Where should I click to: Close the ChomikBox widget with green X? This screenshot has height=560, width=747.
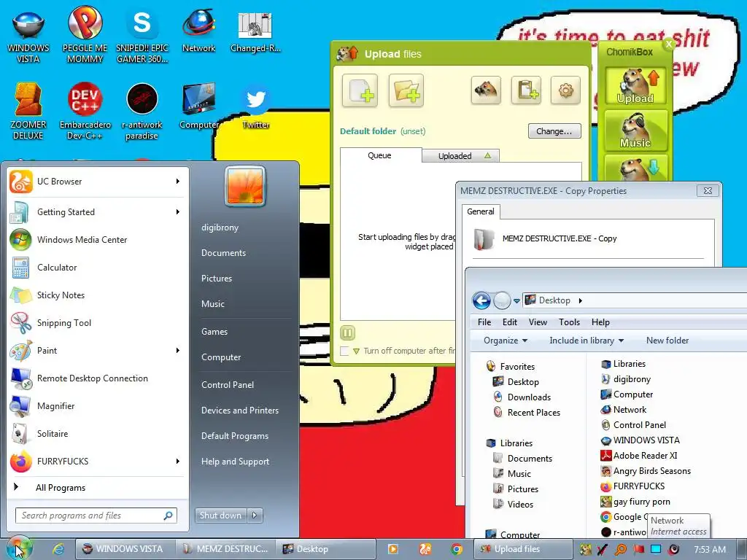click(668, 44)
